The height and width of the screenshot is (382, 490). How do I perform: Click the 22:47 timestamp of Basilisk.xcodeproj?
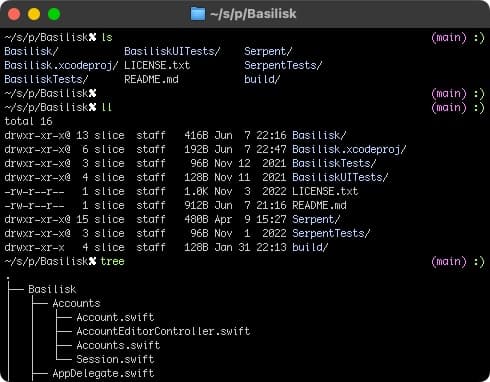[x=271, y=149]
